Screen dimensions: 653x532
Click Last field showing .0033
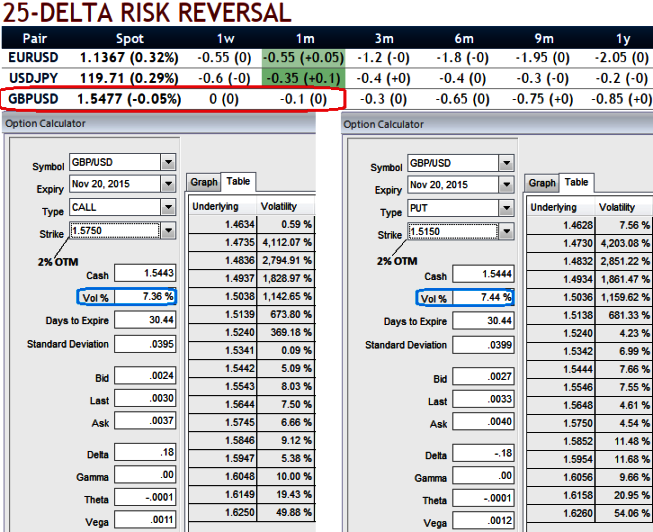pyautogui.click(x=483, y=399)
